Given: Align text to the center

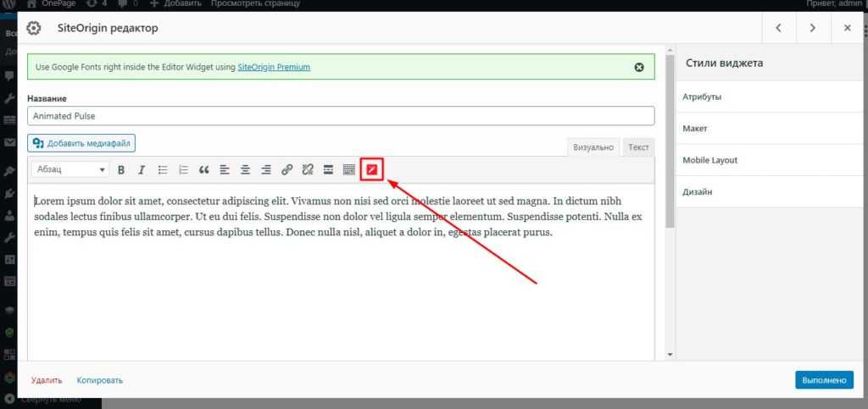Looking at the screenshot, I should [245, 169].
